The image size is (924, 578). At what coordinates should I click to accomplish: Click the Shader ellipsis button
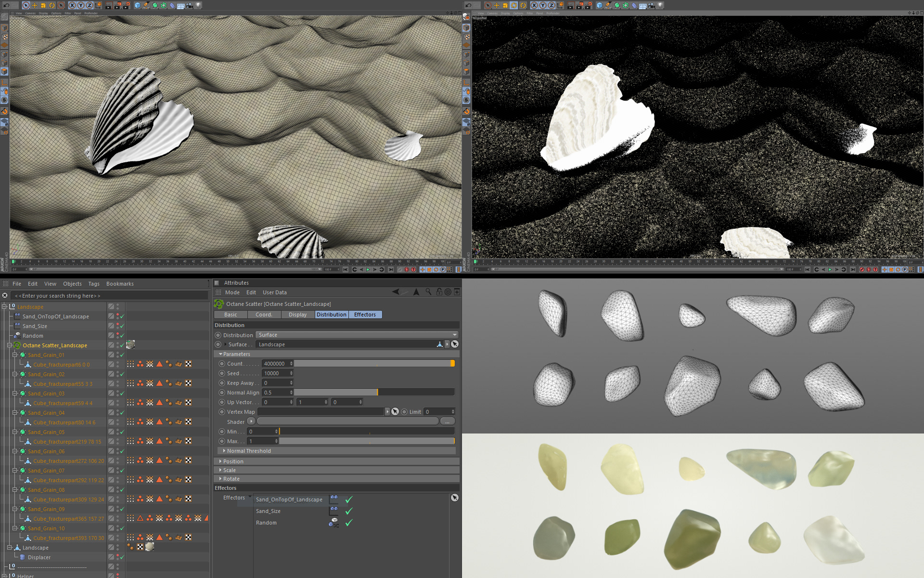click(x=447, y=421)
